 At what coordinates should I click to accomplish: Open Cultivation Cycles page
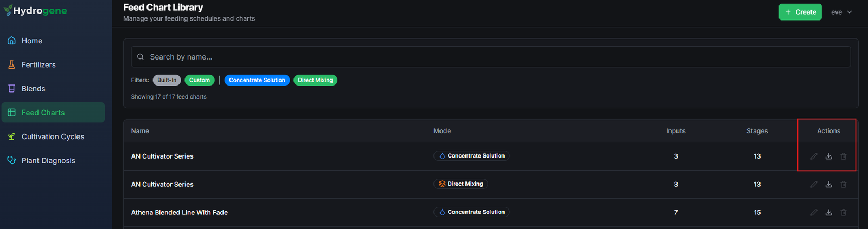point(53,136)
